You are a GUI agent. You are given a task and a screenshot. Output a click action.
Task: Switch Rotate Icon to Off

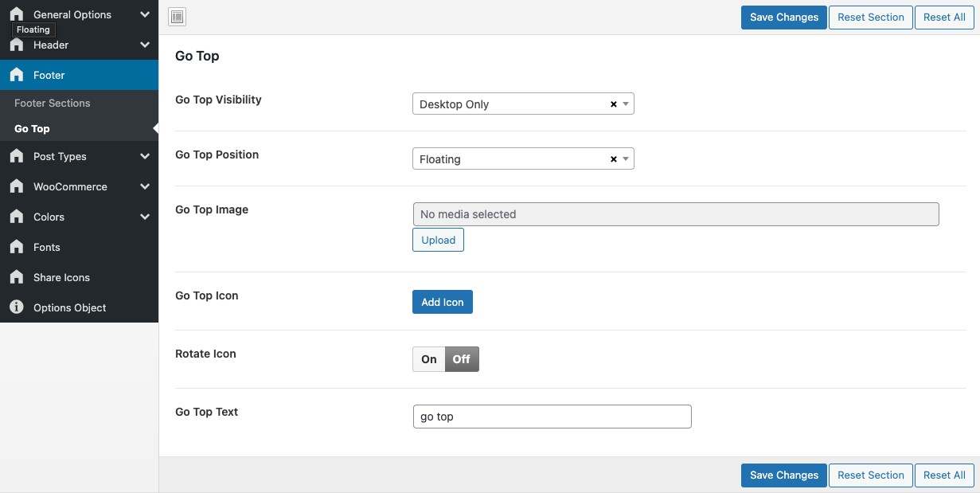point(462,359)
